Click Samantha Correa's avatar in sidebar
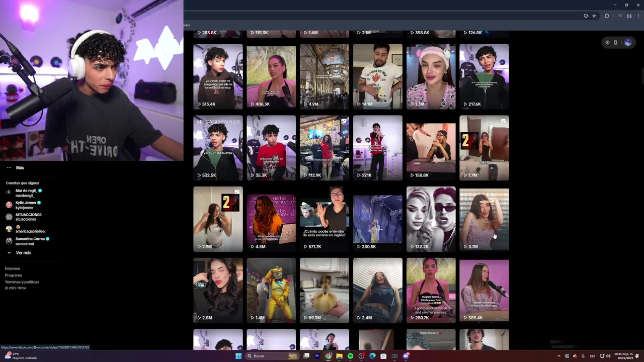 9,241
